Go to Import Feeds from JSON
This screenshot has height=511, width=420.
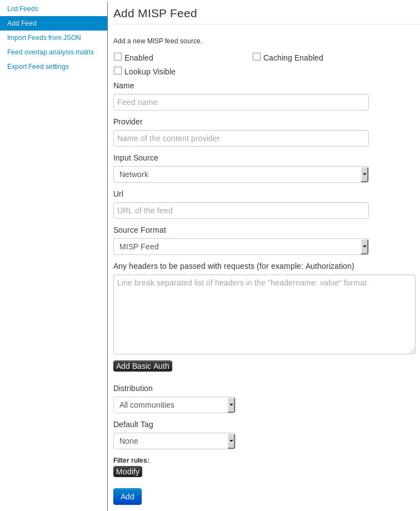coord(44,38)
